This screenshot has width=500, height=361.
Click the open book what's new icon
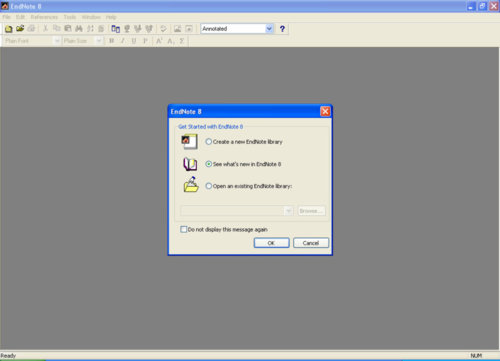coord(190,164)
